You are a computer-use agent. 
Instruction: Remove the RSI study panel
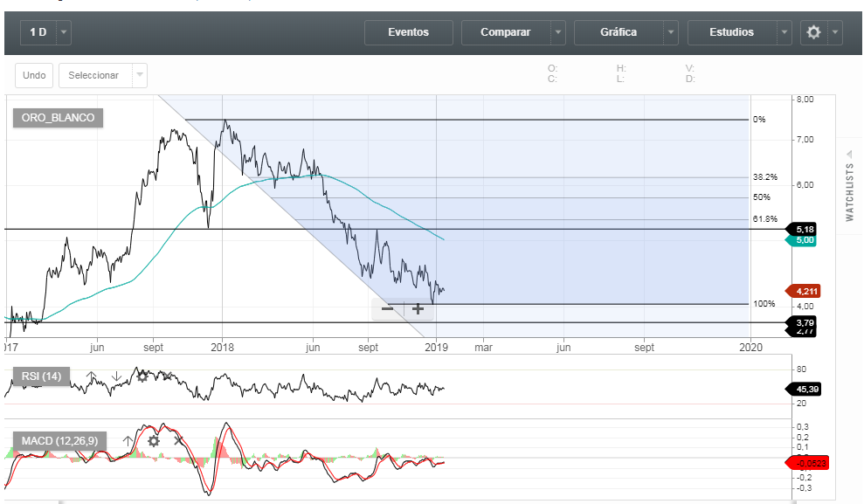tap(167, 376)
